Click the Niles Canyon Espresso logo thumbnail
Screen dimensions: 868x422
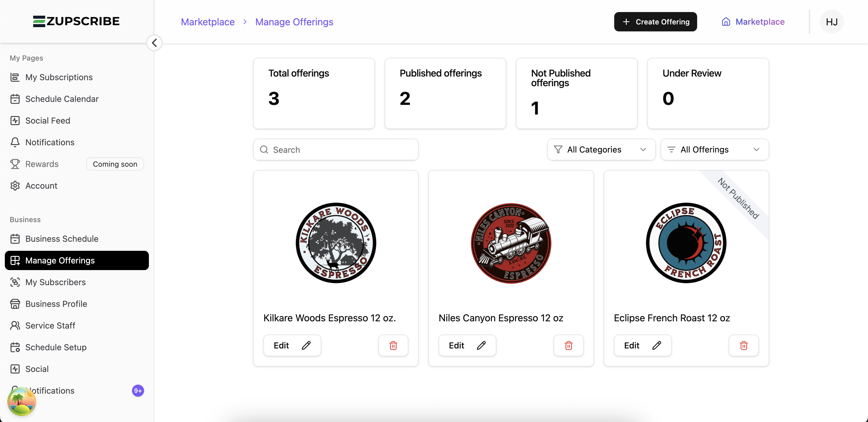tap(511, 243)
